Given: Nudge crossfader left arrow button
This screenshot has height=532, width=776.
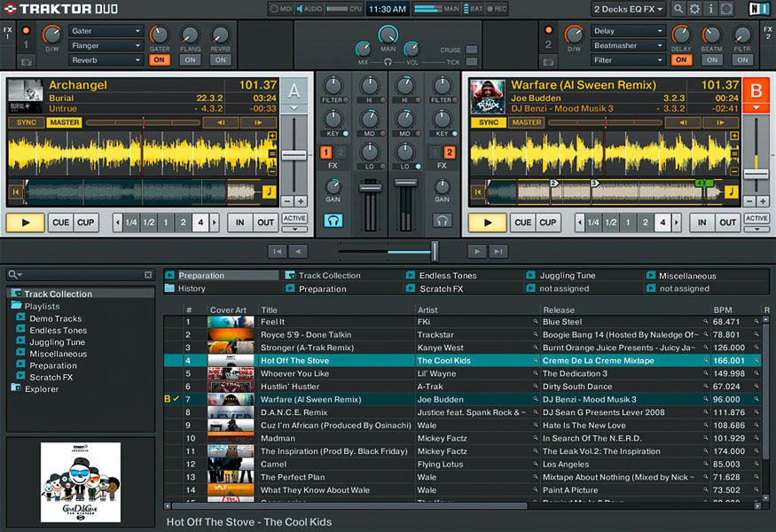Looking at the screenshot, I should pyautogui.click(x=297, y=252).
